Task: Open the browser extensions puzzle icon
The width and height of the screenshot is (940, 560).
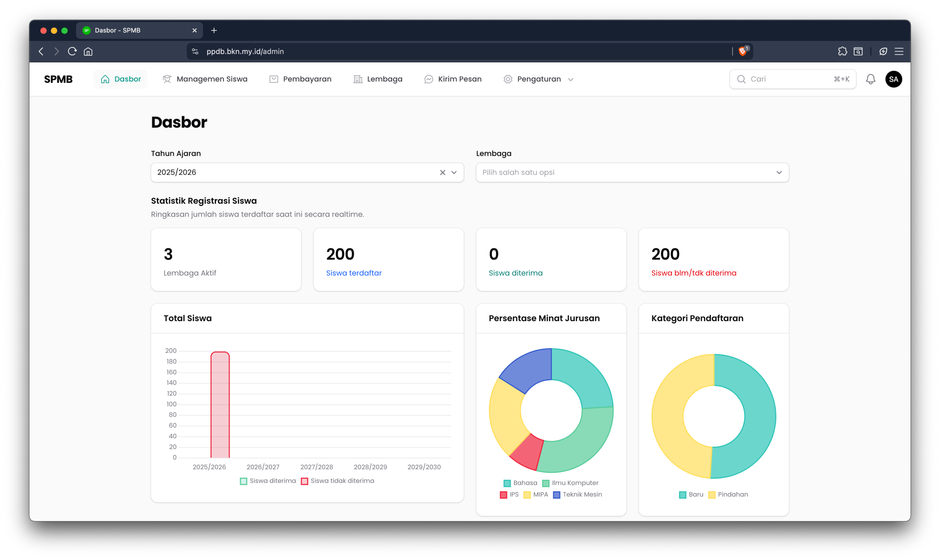Action: (x=842, y=51)
